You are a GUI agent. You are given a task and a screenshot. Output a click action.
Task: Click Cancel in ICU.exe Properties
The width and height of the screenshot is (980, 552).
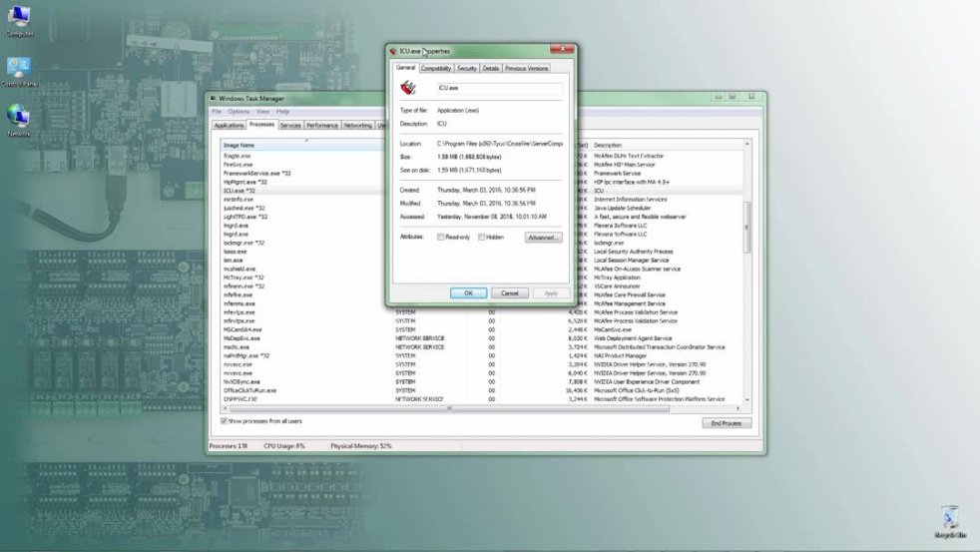click(509, 293)
